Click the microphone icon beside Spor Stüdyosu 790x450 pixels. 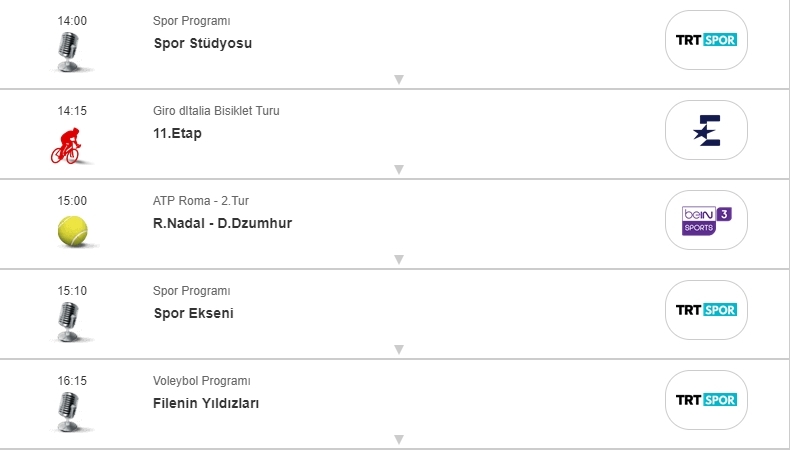click(68, 51)
